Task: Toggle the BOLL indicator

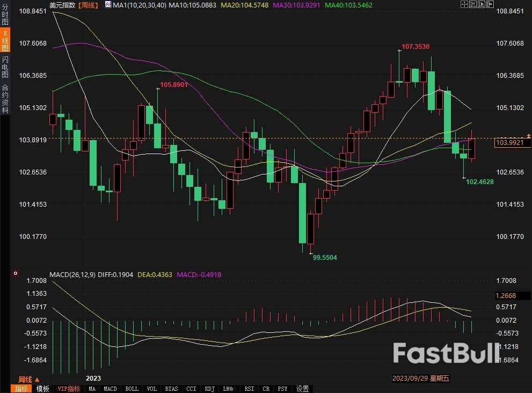Action: click(x=131, y=389)
